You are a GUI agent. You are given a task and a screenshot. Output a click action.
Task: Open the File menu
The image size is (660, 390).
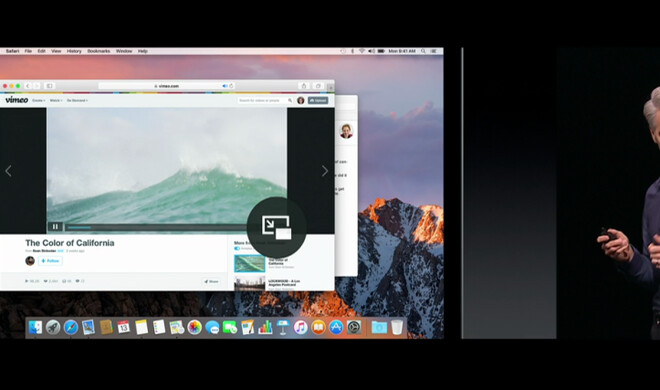point(28,51)
